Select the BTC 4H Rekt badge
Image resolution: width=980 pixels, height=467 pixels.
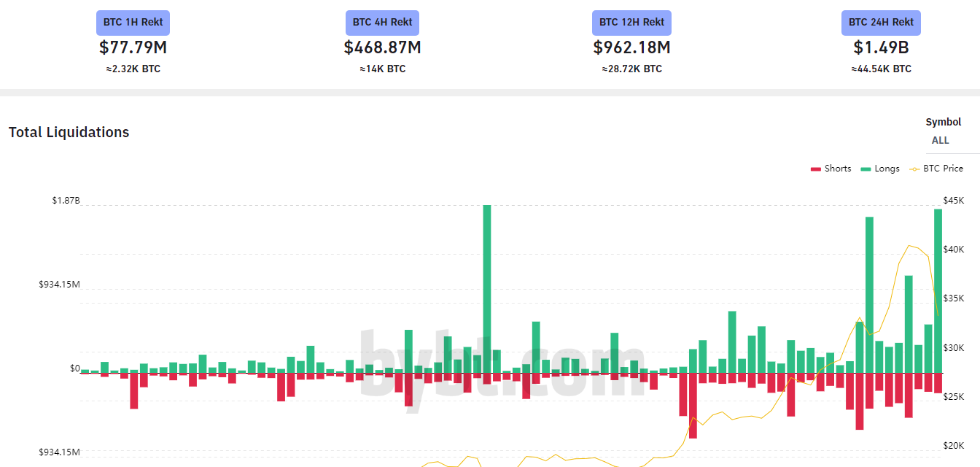pos(382,23)
